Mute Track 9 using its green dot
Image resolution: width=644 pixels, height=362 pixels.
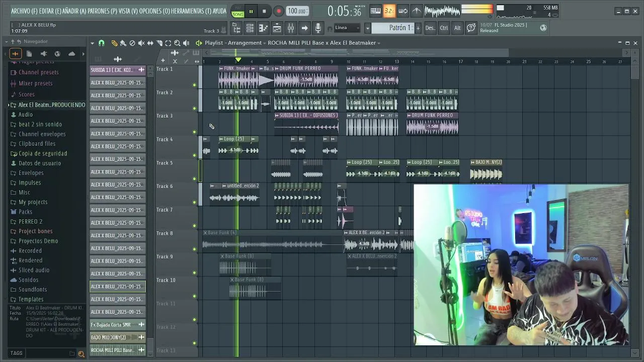194,273
